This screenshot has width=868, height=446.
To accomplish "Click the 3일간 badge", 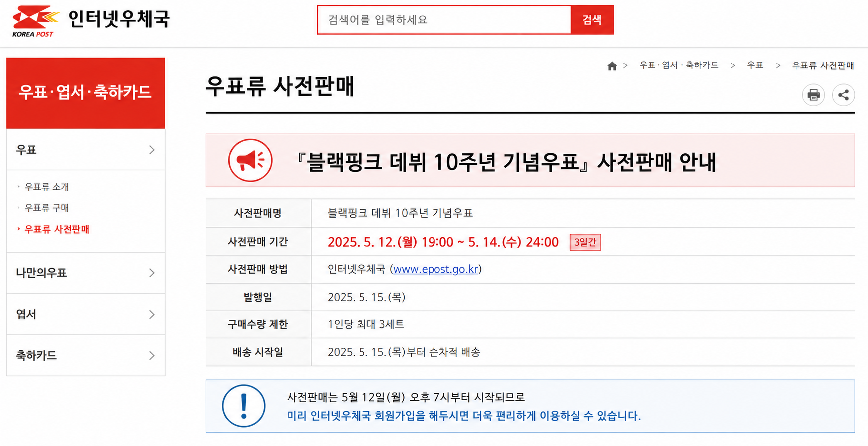I will coord(585,242).
